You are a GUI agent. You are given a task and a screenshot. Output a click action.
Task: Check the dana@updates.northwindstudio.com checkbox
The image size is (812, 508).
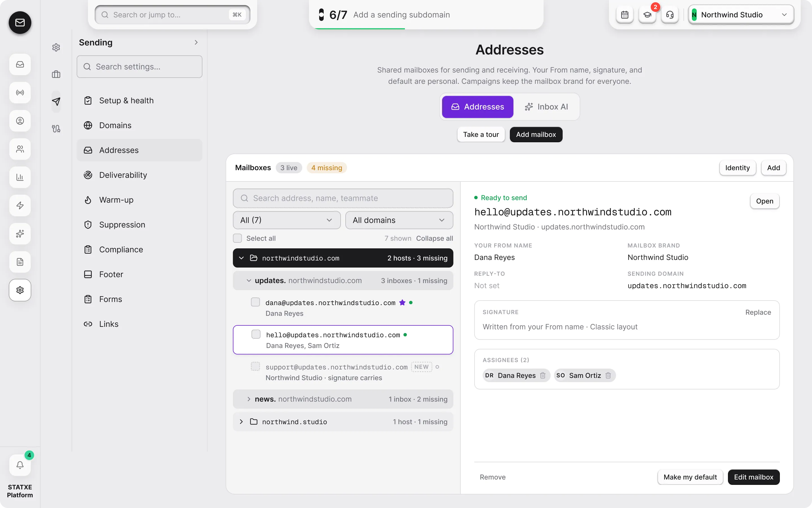point(255,302)
